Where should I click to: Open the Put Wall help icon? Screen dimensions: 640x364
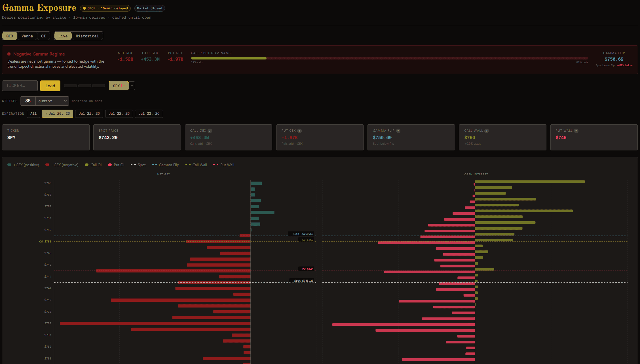576,131
